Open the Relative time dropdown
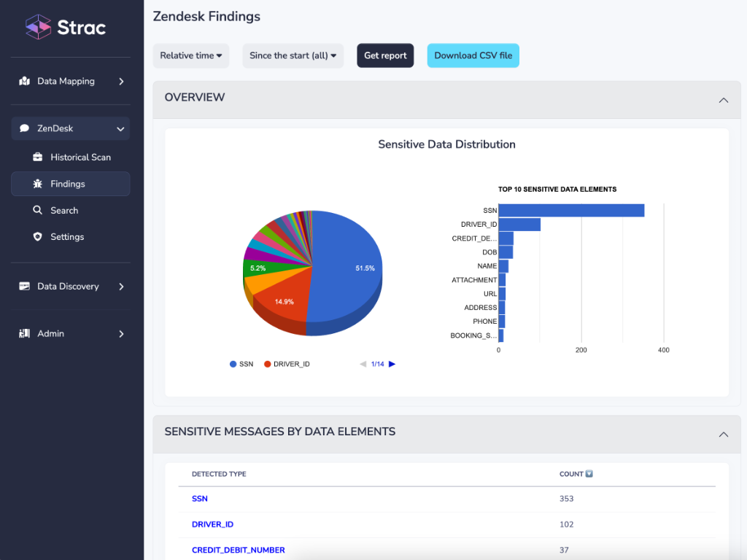 pos(191,55)
